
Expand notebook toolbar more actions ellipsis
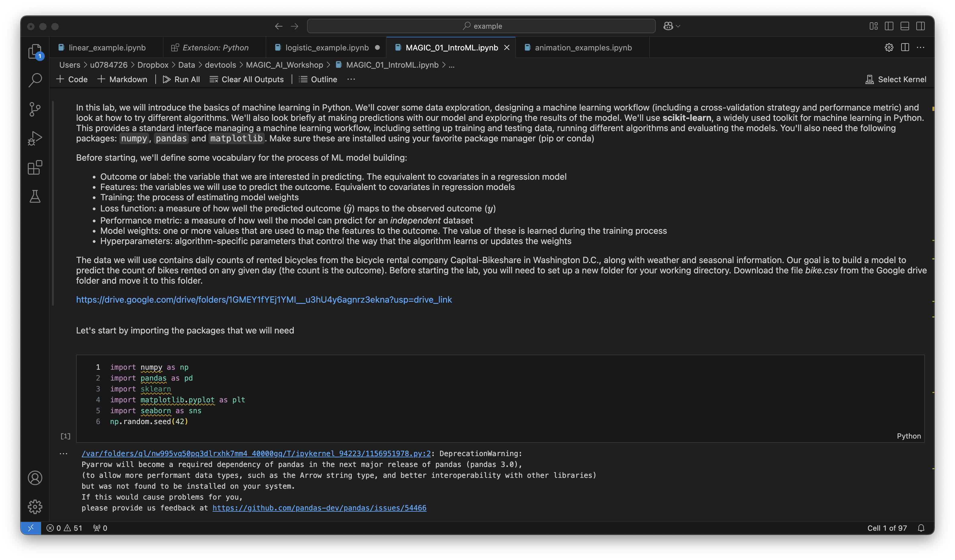[x=351, y=79]
